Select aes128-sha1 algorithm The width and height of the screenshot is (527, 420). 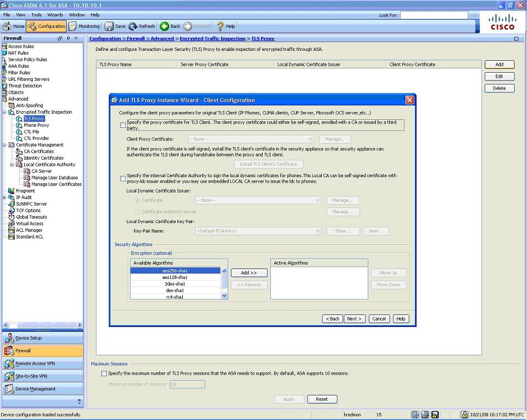point(175,277)
